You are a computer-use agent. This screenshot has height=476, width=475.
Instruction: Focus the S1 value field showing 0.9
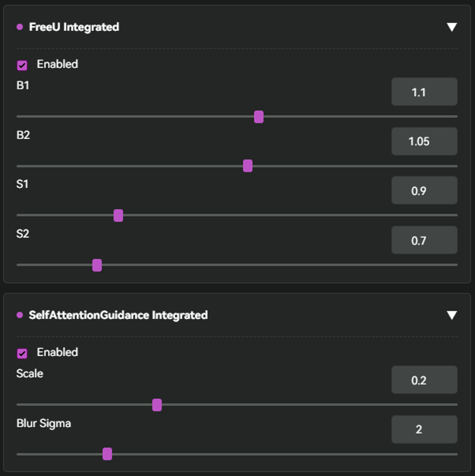[x=424, y=191]
